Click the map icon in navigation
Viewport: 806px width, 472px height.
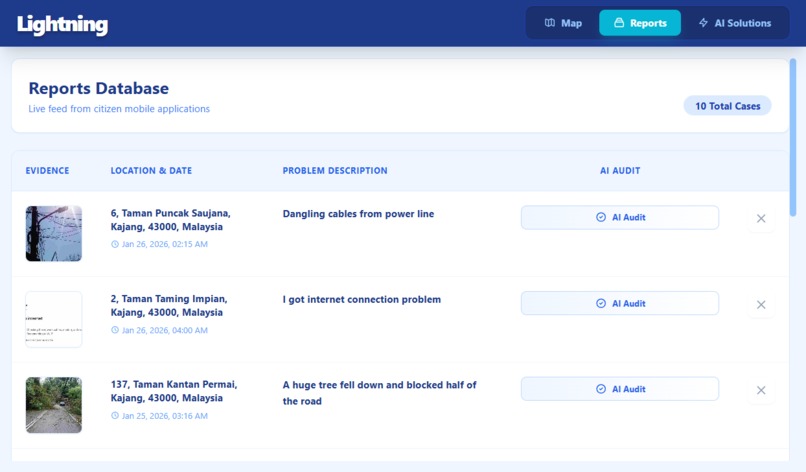click(x=550, y=23)
